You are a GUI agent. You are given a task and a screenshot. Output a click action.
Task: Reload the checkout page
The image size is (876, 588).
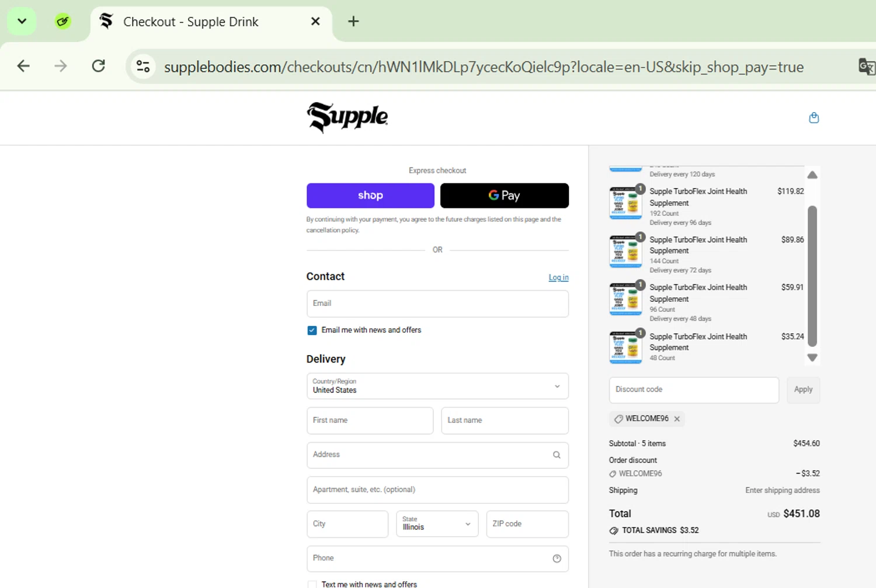click(99, 66)
